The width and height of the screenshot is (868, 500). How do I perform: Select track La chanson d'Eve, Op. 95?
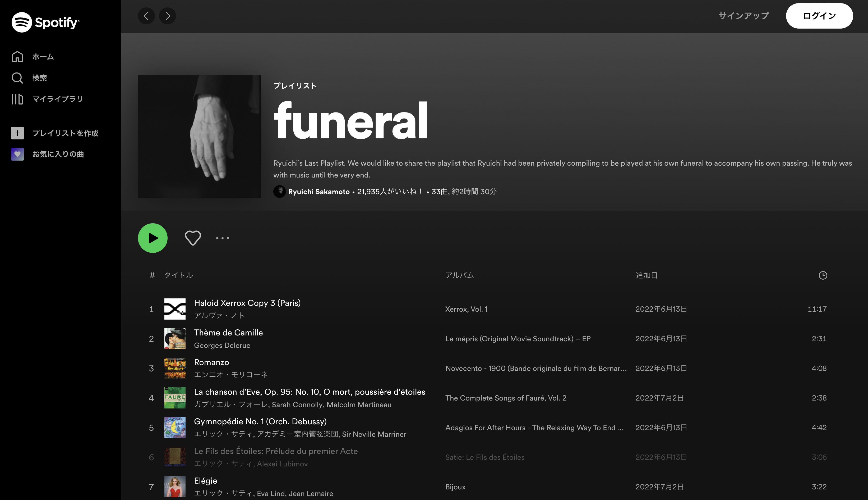point(310,392)
